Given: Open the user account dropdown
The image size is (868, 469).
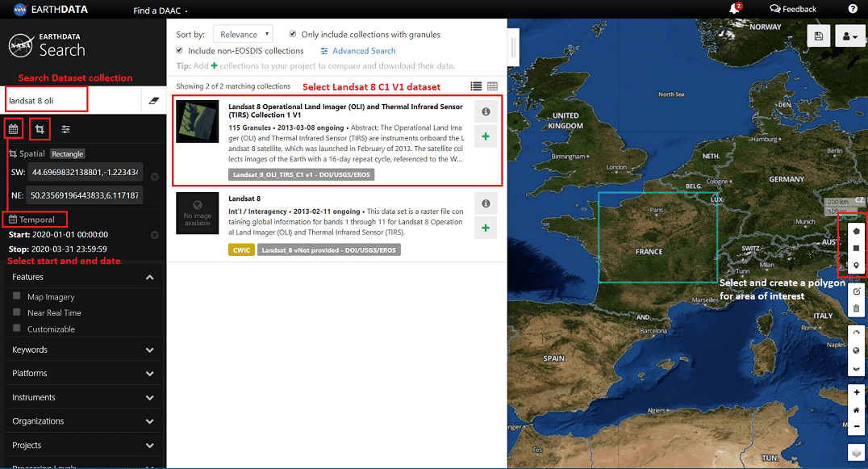Looking at the screenshot, I should (849, 36).
